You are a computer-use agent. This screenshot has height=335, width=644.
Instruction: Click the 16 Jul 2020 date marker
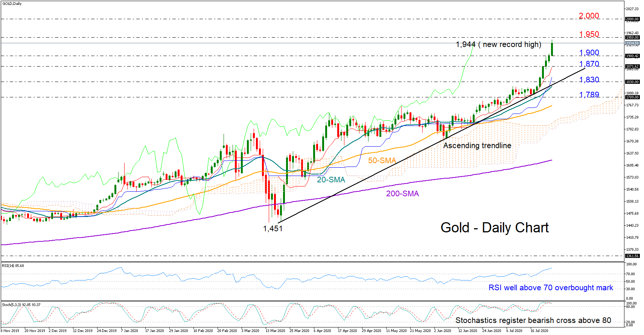[x=539, y=331]
